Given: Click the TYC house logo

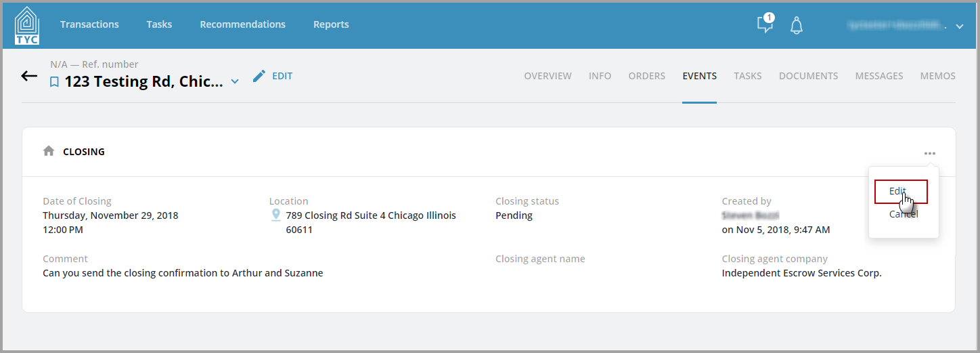Looking at the screenshot, I should pos(27,25).
